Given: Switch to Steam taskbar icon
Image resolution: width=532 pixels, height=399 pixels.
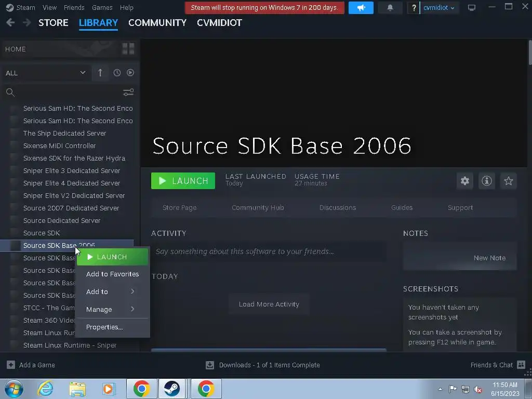Looking at the screenshot, I should tap(172, 389).
